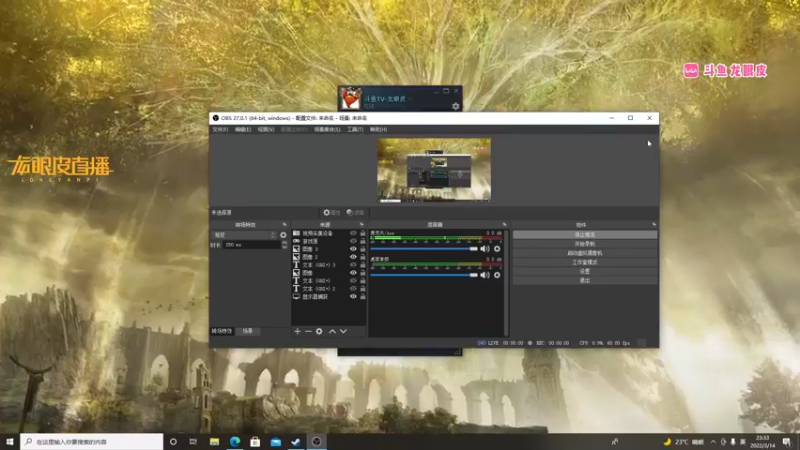
Task: Click the Windows taskbar search box
Action: (x=92, y=442)
